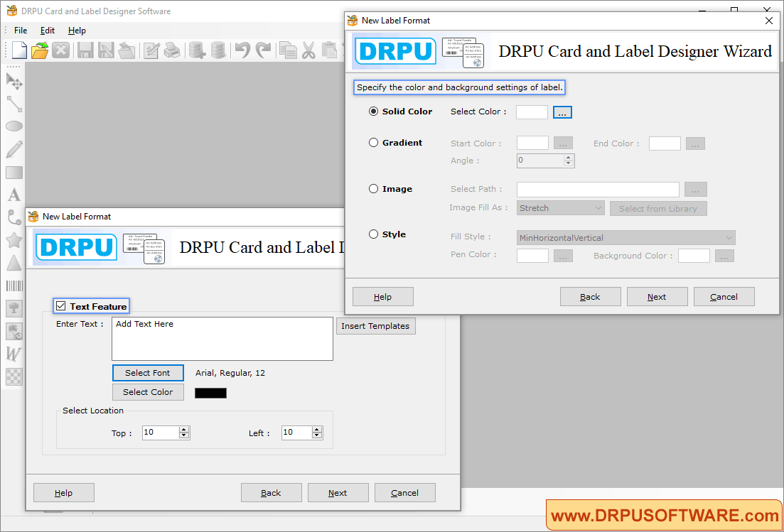Click the Left location spinner arrows

[317, 433]
